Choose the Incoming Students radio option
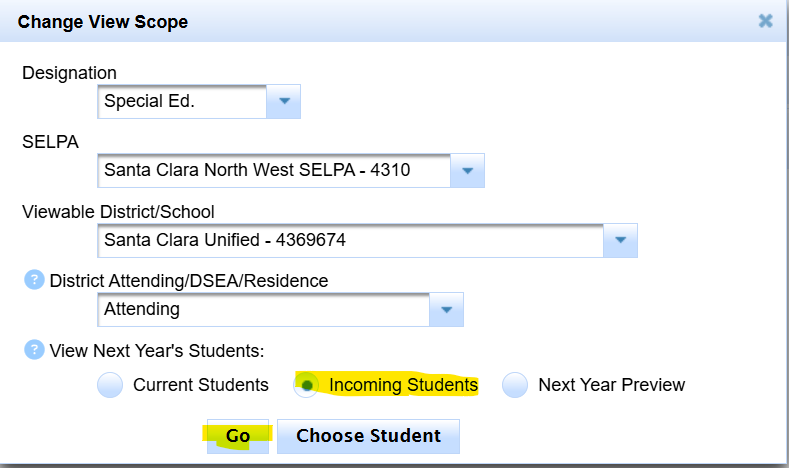Viewport: 789px width, 468px height. pos(306,385)
